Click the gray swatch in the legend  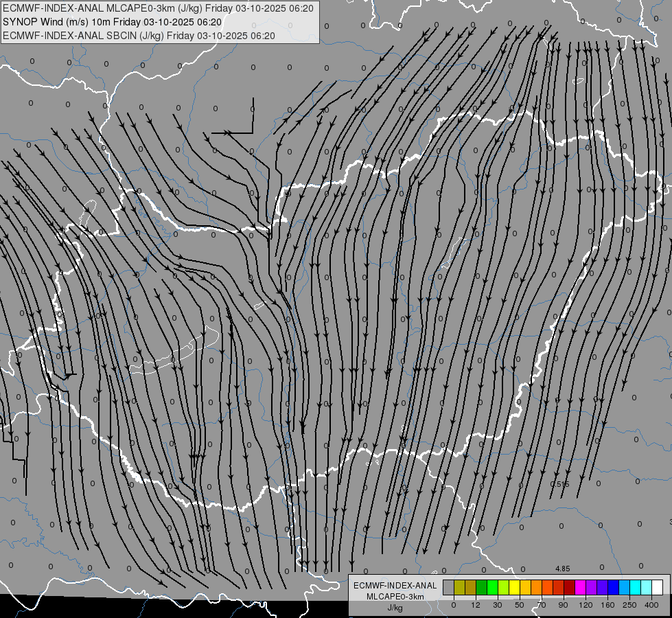click(449, 587)
